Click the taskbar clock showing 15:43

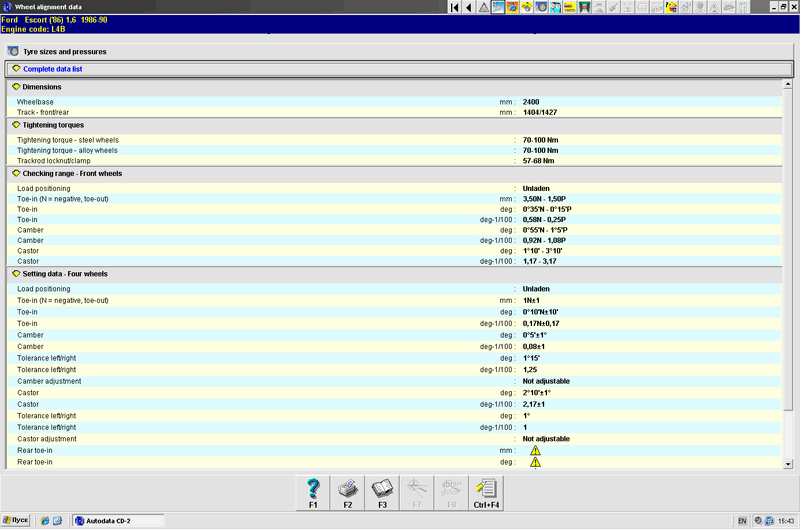tap(786, 521)
